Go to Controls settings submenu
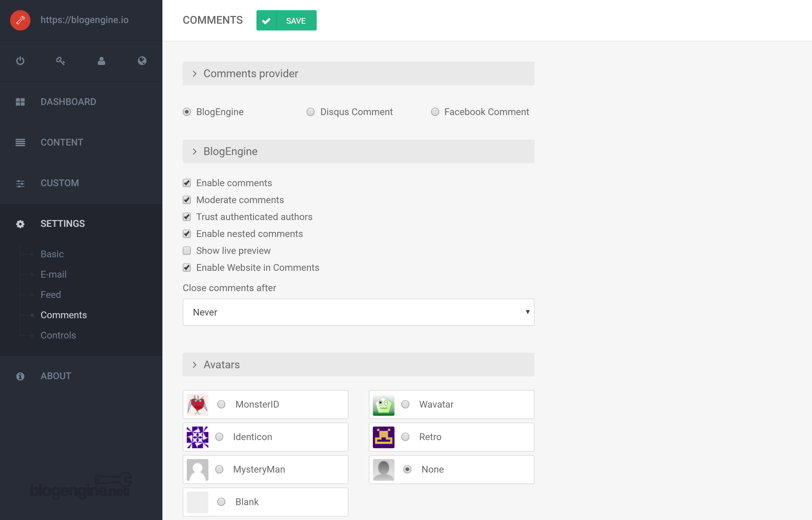812x520 pixels. (58, 335)
